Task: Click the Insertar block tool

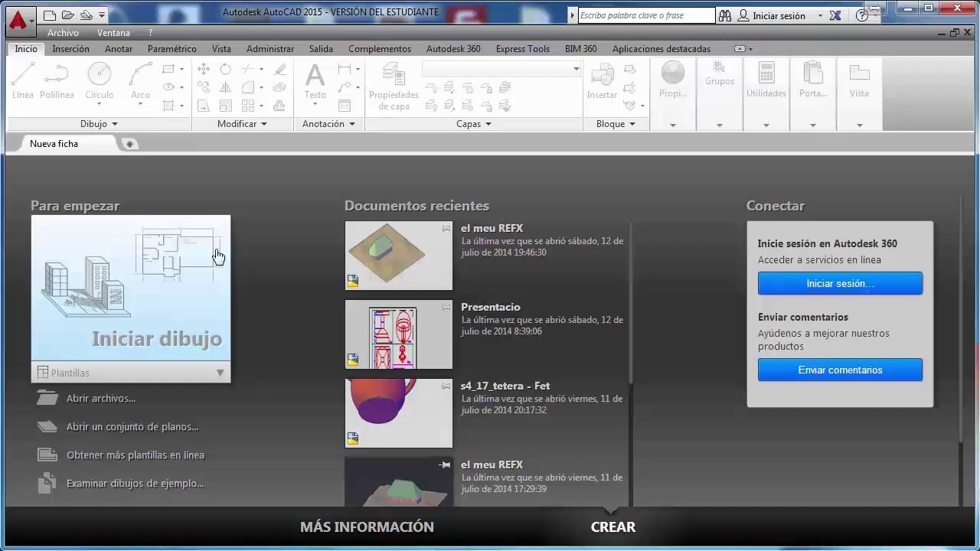Action: [602, 82]
